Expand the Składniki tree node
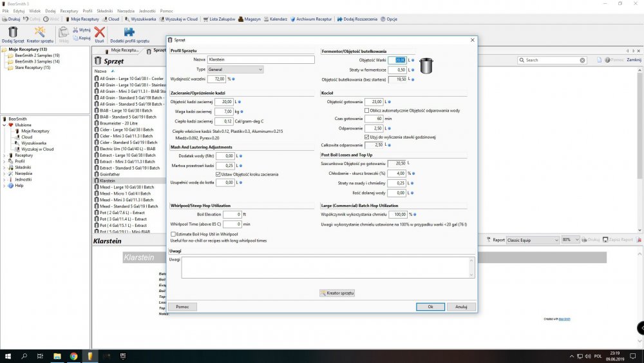Image resolution: width=644 pixels, height=363 pixels. [5, 168]
